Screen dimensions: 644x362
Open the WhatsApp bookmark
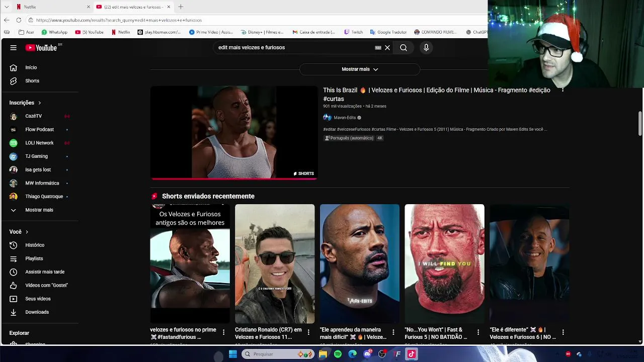coord(54,32)
